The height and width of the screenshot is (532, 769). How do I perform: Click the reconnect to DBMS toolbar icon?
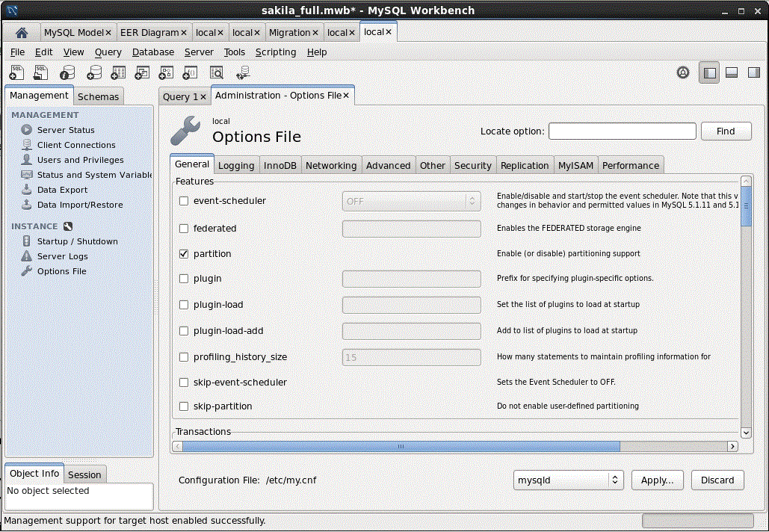[243, 72]
